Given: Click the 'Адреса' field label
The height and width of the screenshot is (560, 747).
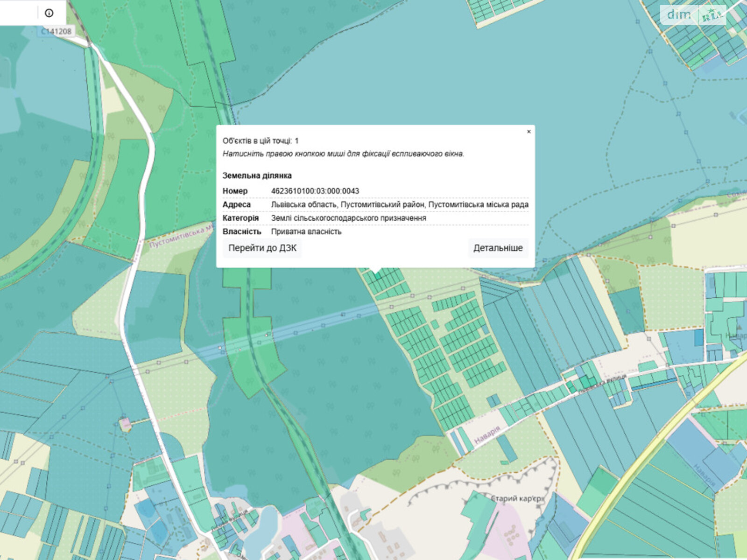Looking at the screenshot, I should (x=237, y=204).
